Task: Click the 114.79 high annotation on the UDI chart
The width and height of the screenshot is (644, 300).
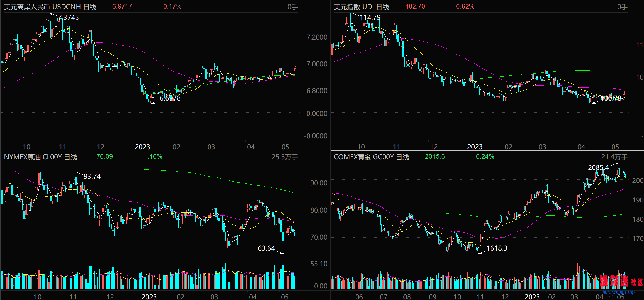Action: click(370, 17)
